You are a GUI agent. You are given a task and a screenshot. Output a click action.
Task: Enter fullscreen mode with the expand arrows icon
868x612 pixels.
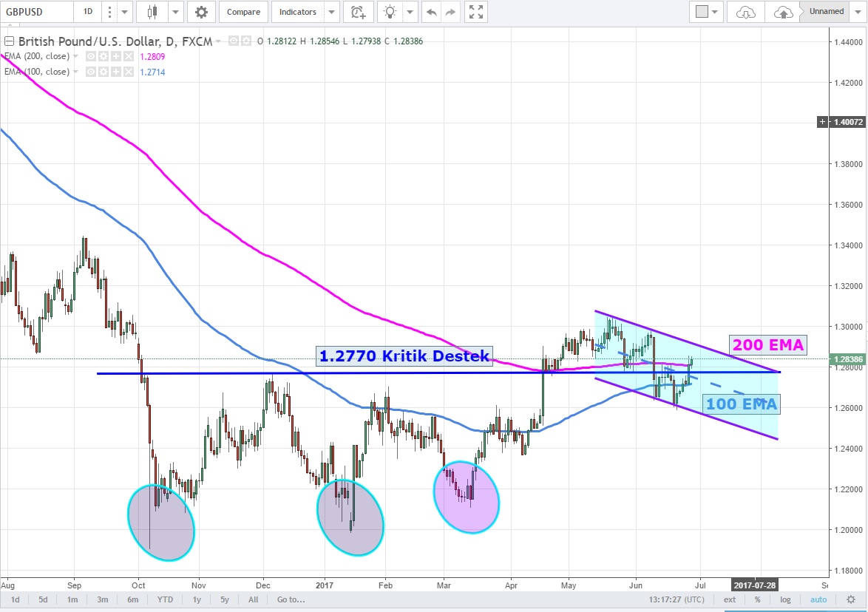point(477,12)
